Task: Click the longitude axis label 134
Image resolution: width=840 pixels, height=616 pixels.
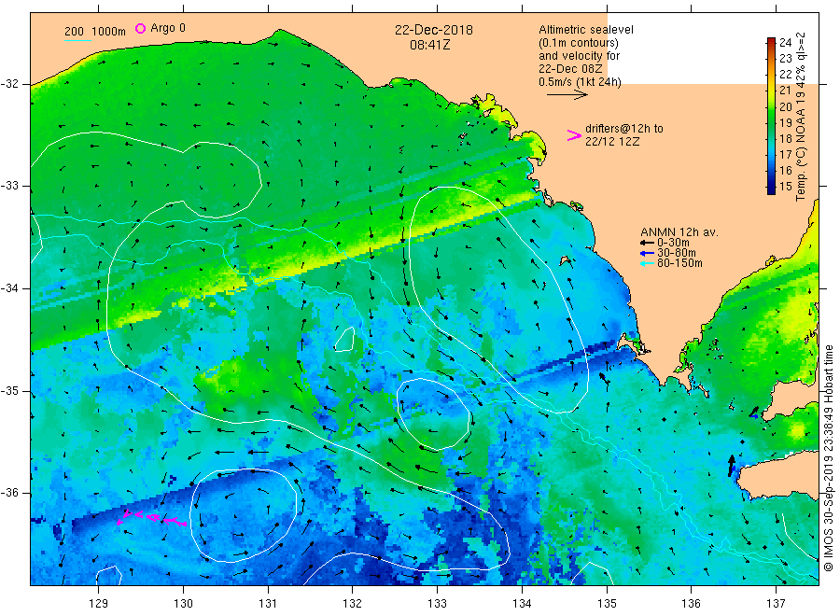Action: tap(522, 604)
